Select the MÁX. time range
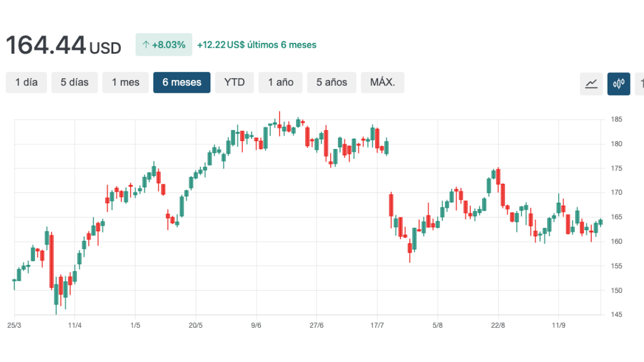 pyautogui.click(x=383, y=83)
